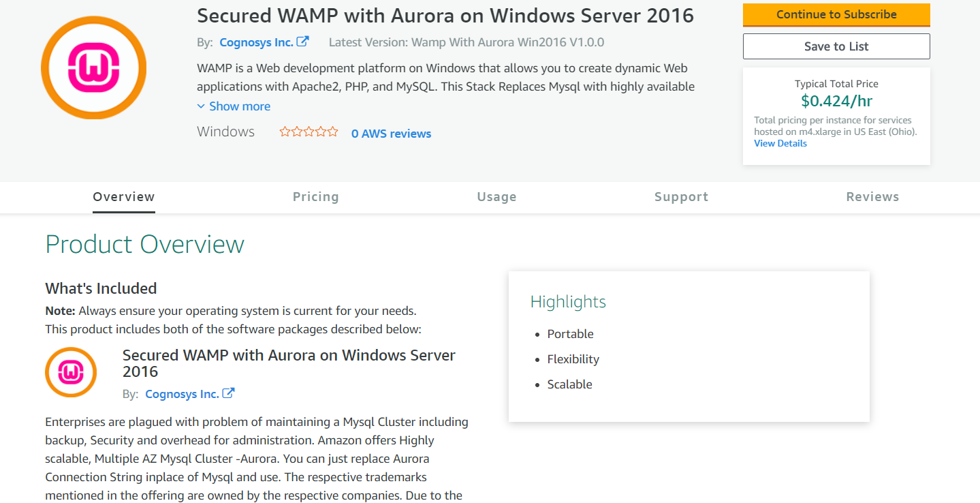
Task: Open the lower Cognosys Inc. vendor link
Action: (x=182, y=394)
